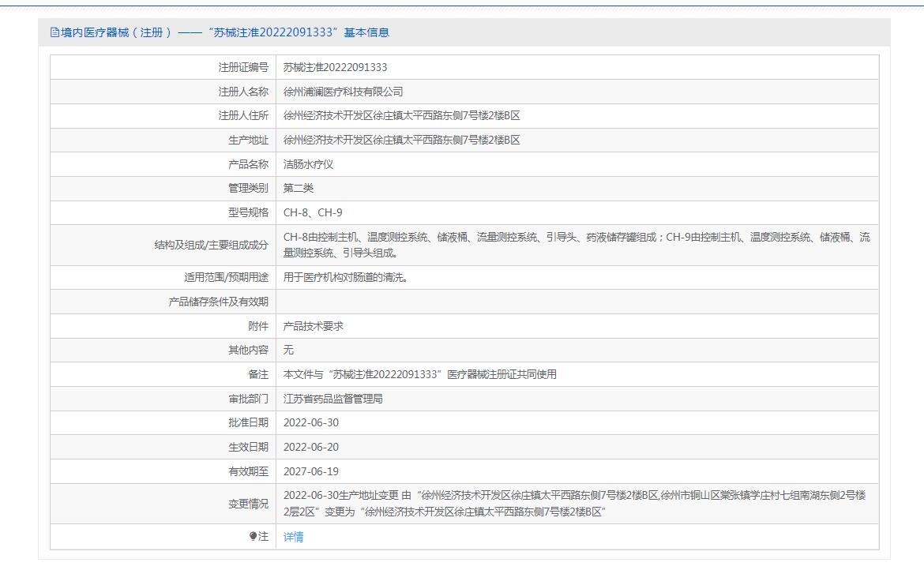Click the expiry date 2027-06-19
This screenshot has width=924, height=570.
tap(311, 471)
